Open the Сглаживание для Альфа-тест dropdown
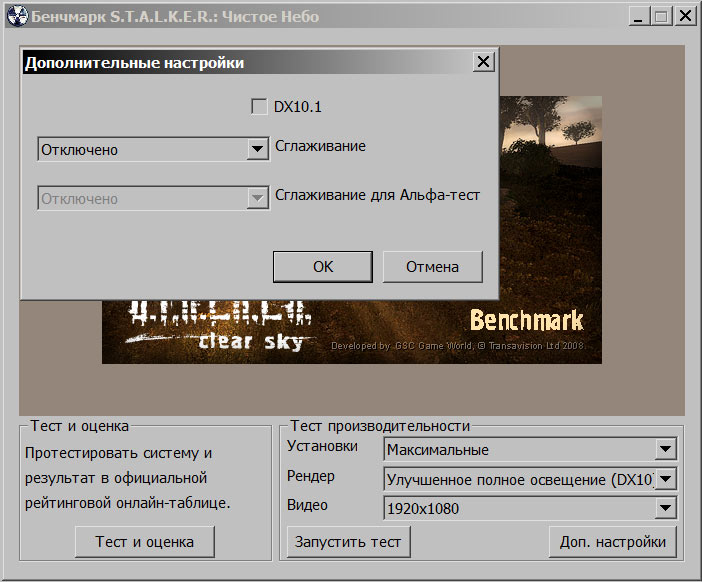Image resolution: width=702 pixels, height=582 pixels. pos(256,199)
